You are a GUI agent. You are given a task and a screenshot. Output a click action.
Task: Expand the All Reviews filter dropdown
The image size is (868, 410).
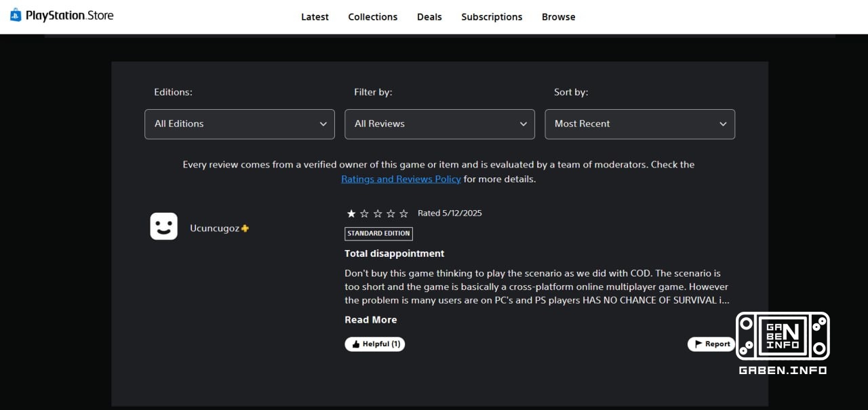click(439, 124)
